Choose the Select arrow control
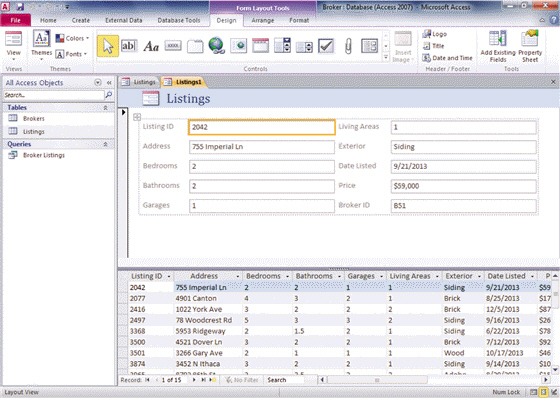 pos(108,46)
